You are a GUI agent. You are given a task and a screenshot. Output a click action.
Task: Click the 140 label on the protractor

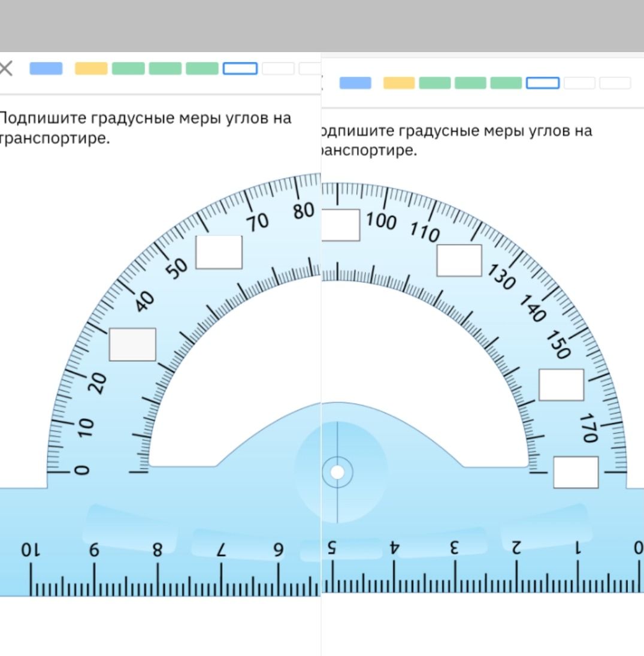[533, 308]
